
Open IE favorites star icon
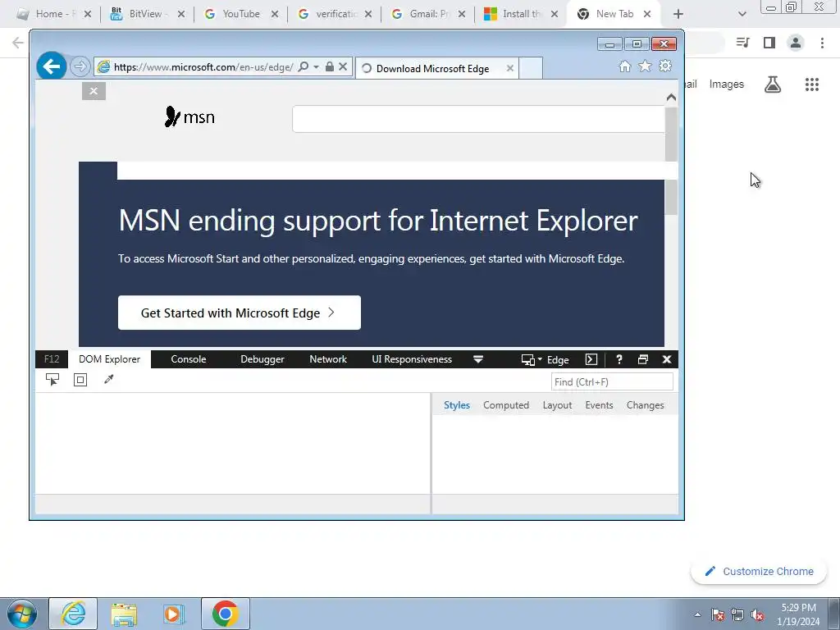(x=645, y=66)
